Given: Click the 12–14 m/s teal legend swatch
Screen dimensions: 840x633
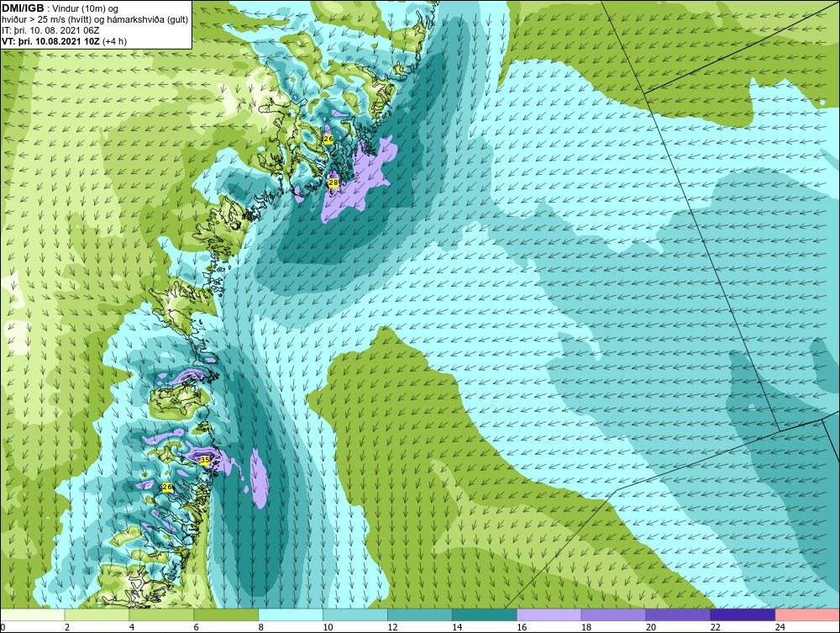Looking at the screenshot, I should click(420, 615).
